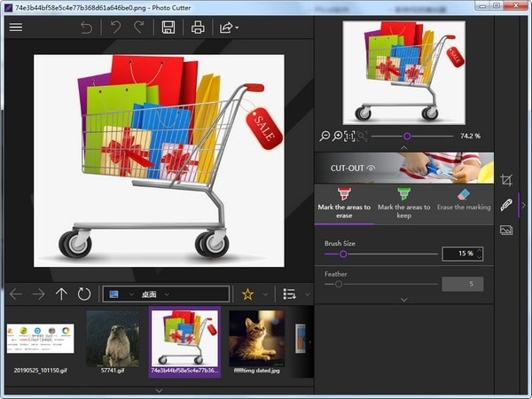Open the 57741.gif thumbnail
This screenshot has width=532, height=399.
[x=112, y=339]
